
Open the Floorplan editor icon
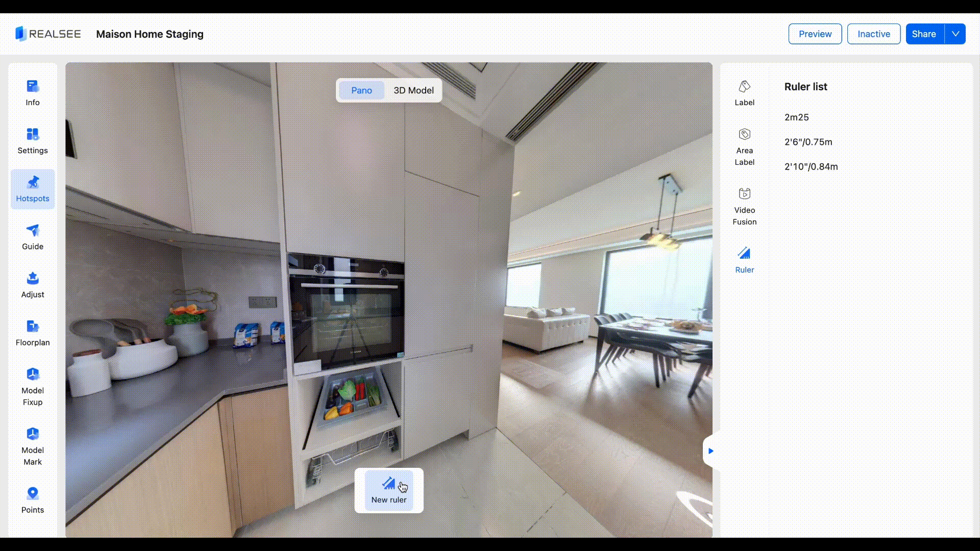coord(33,333)
